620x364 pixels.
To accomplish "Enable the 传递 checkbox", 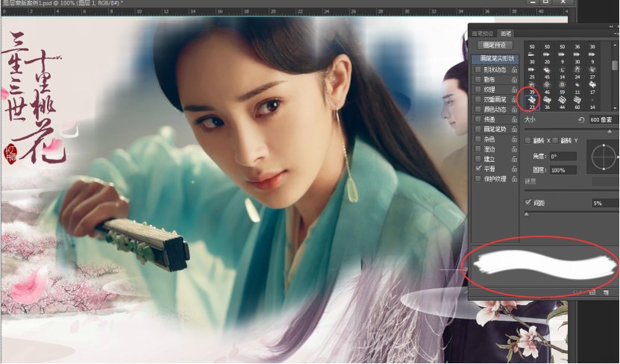I will 478,119.
